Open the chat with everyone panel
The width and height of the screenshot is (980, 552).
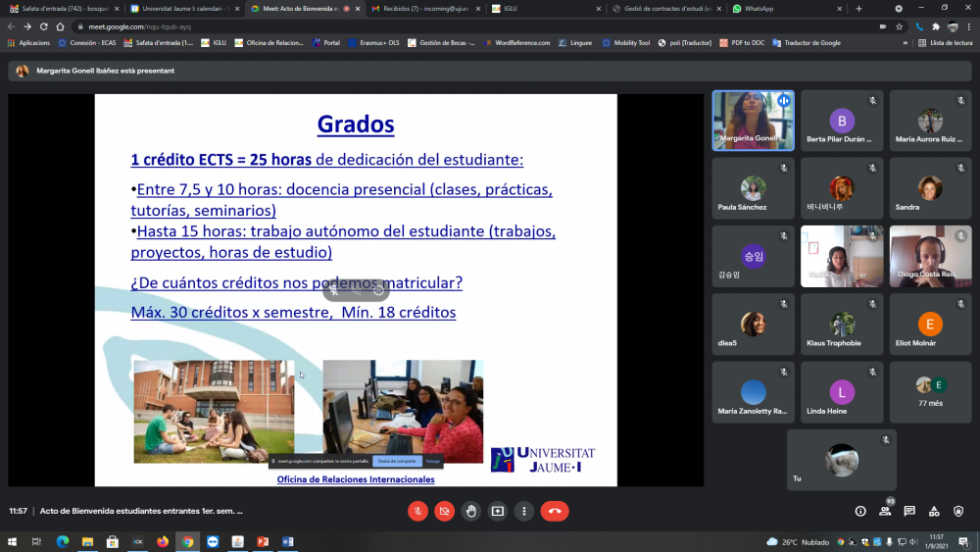pyautogui.click(x=909, y=511)
